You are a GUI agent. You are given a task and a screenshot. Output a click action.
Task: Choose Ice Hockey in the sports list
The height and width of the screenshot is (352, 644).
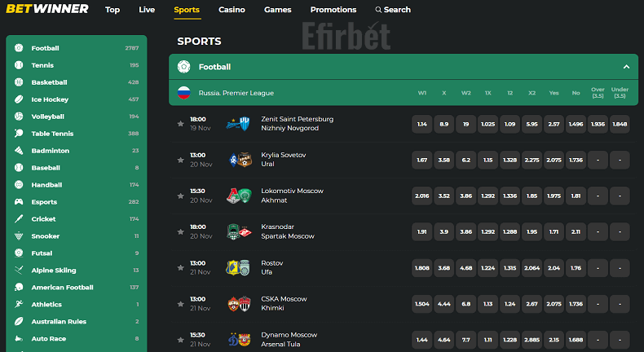click(76, 99)
